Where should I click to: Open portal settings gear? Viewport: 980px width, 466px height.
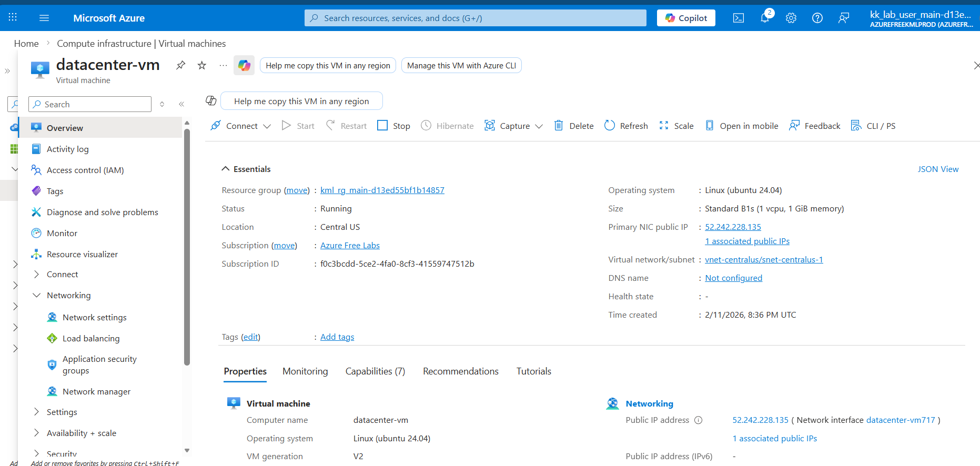pyautogui.click(x=791, y=18)
